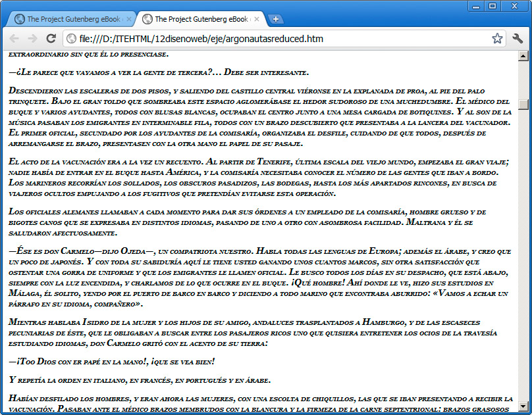Click the line "extraordinario sin que él lo presenciase"

coord(88,54)
